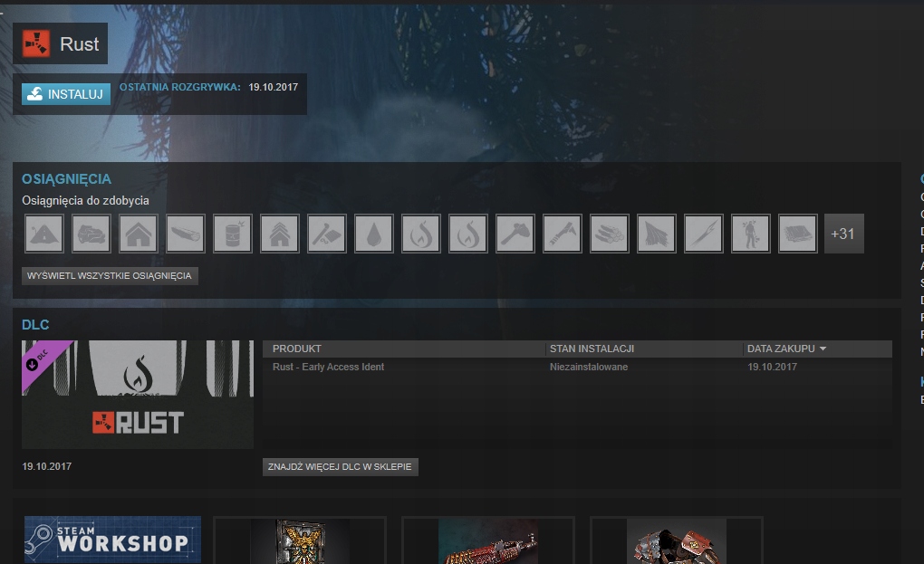The width and height of the screenshot is (924, 564).
Task: Open the tiered-roof house achievement icon
Action: (x=280, y=234)
